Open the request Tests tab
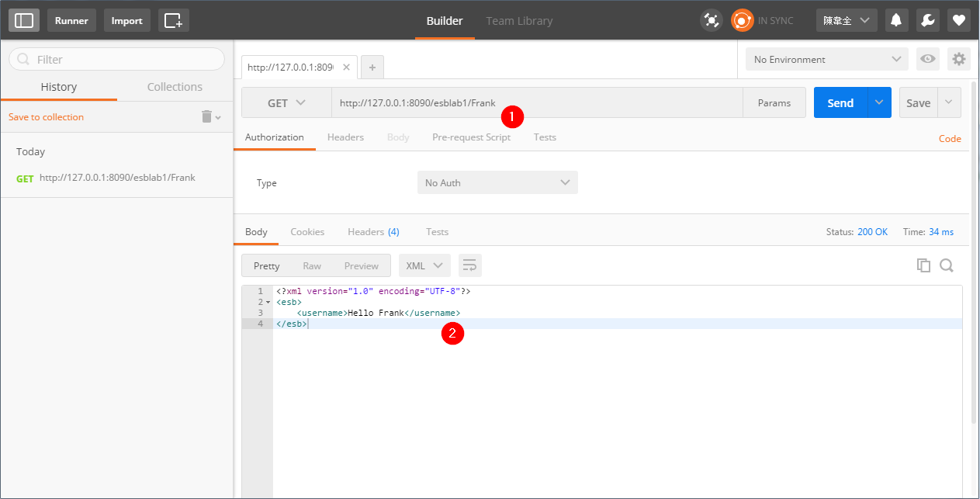Viewport: 980px width, 499px height. point(545,137)
